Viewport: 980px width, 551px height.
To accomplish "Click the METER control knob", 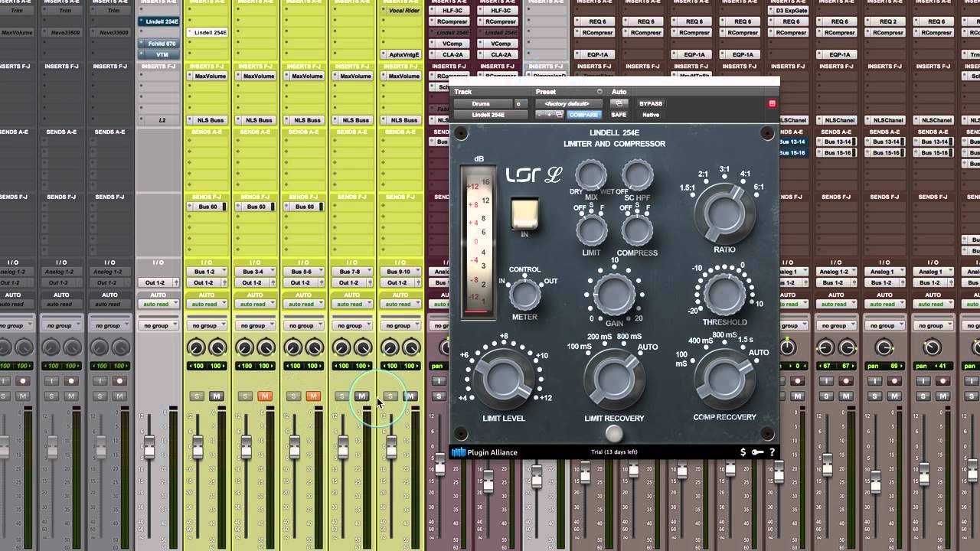I will [x=524, y=294].
